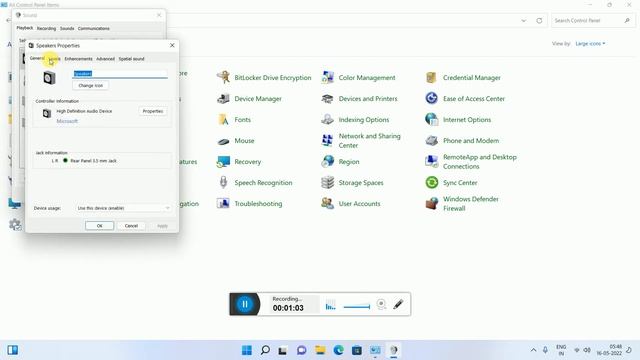Switch to the Levels tab
Screen dimensions: 640x360
[x=54, y=59]
